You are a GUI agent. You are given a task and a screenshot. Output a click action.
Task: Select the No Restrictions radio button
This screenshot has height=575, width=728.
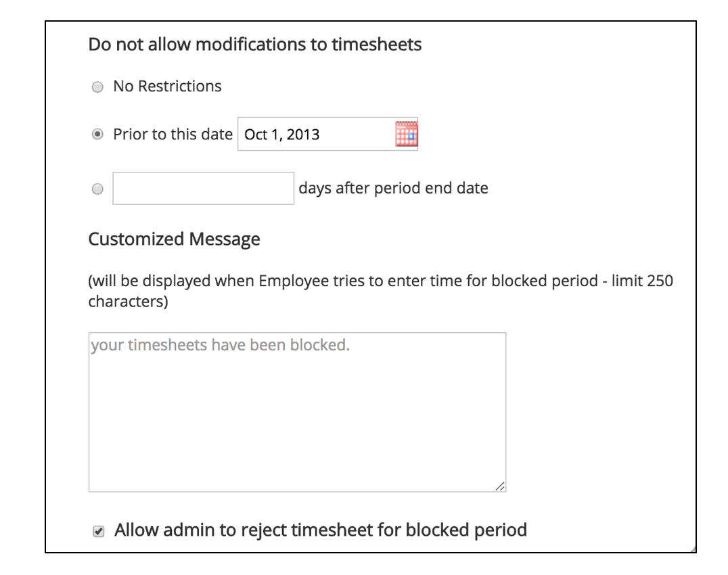[x=97, y=87]
